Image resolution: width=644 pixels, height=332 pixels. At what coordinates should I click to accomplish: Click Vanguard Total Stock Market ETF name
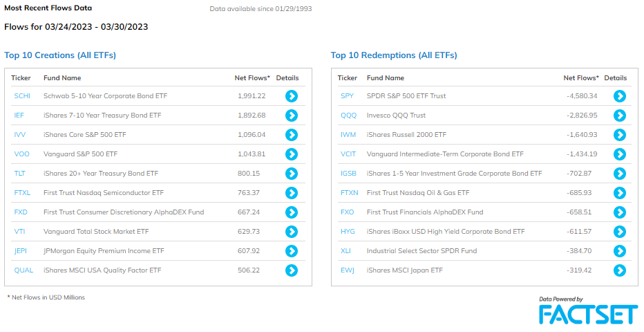tap(96, 231)
